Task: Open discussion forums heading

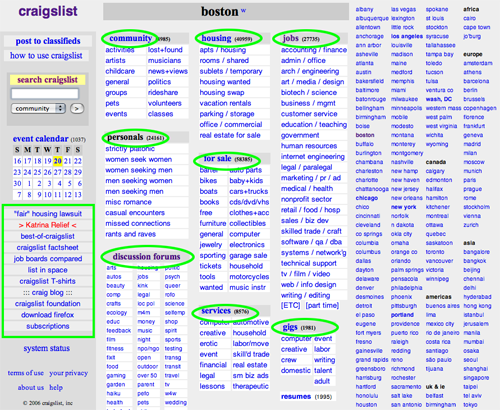Action: [146, 257]
